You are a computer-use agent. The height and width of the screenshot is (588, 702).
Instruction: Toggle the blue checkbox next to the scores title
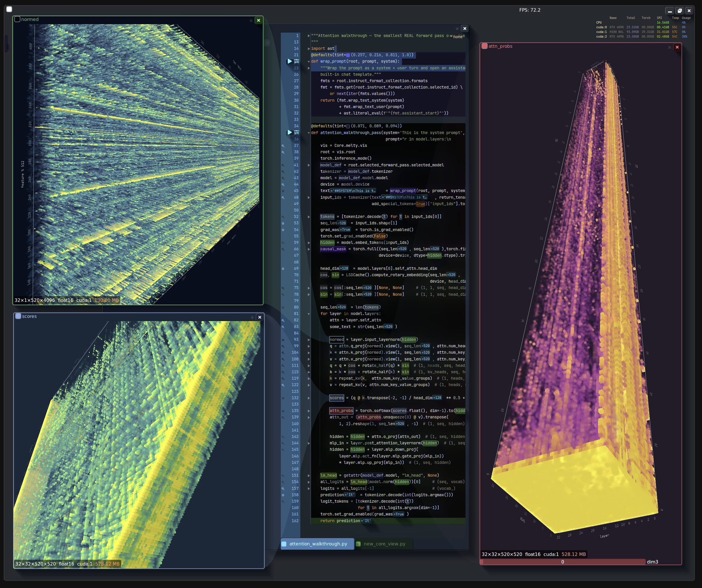18,316
